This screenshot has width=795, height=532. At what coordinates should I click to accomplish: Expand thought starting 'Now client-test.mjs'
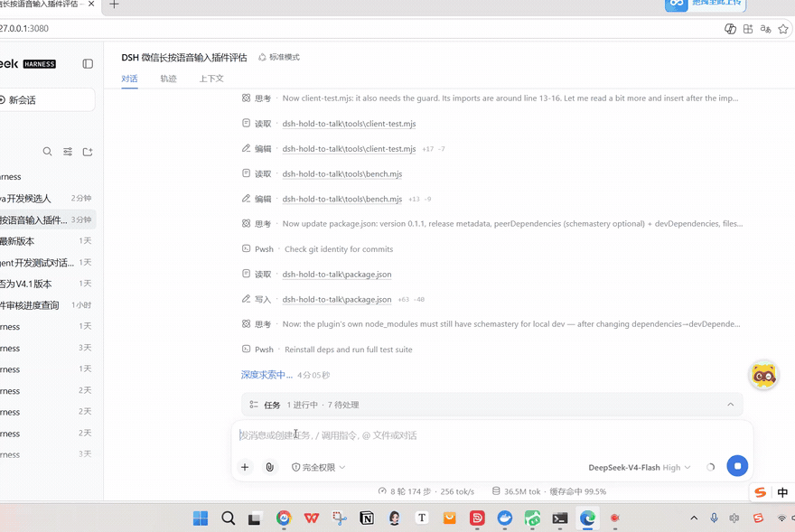point(491,98)
